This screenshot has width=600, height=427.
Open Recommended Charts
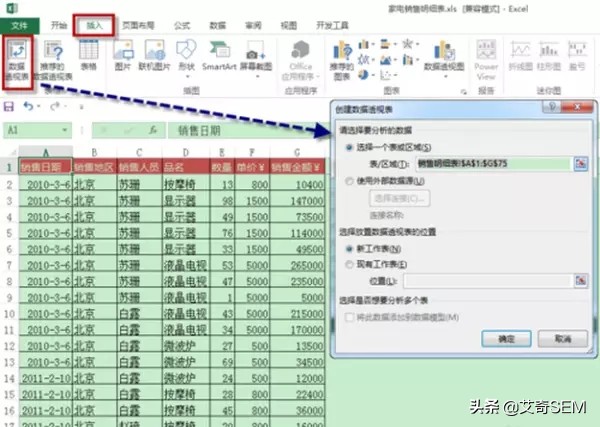[342, 61]
